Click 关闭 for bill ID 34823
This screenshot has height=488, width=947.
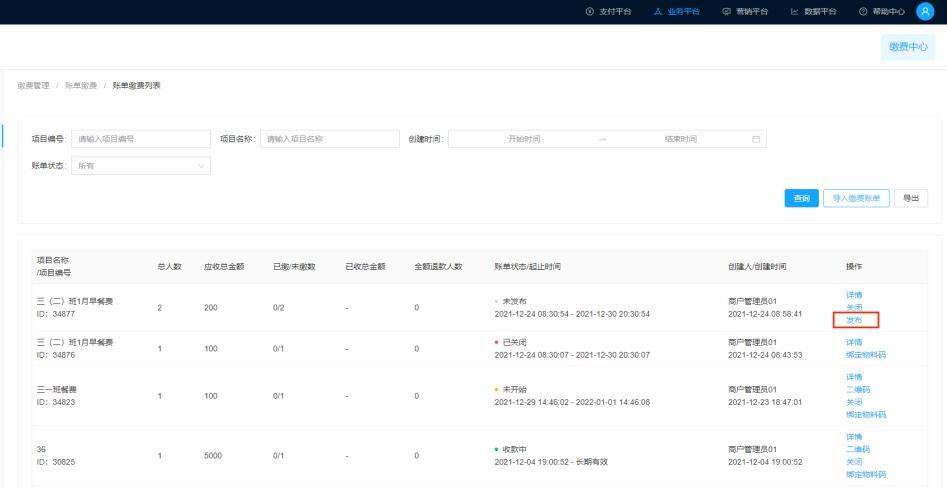[854, 402]
